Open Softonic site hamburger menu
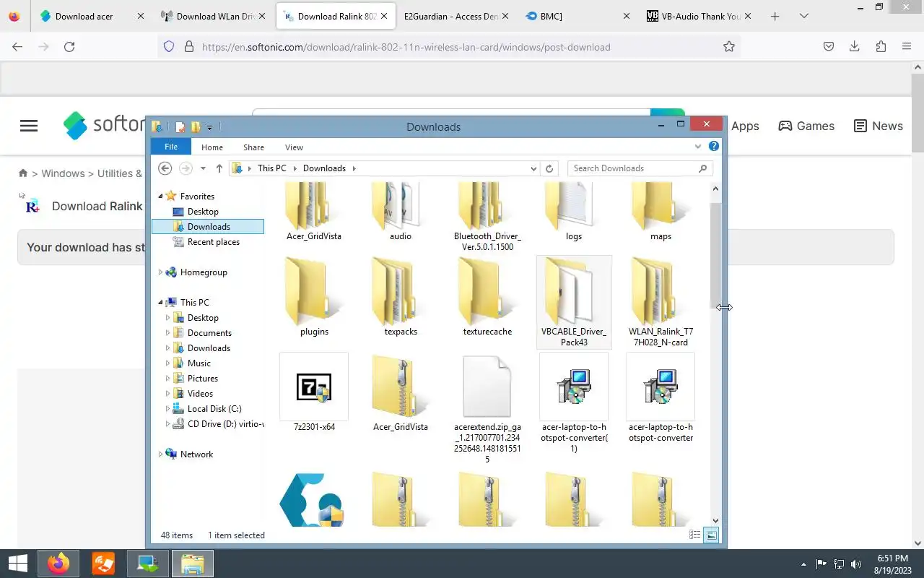This screenshot has width=924, height=578. pos(29,126)
